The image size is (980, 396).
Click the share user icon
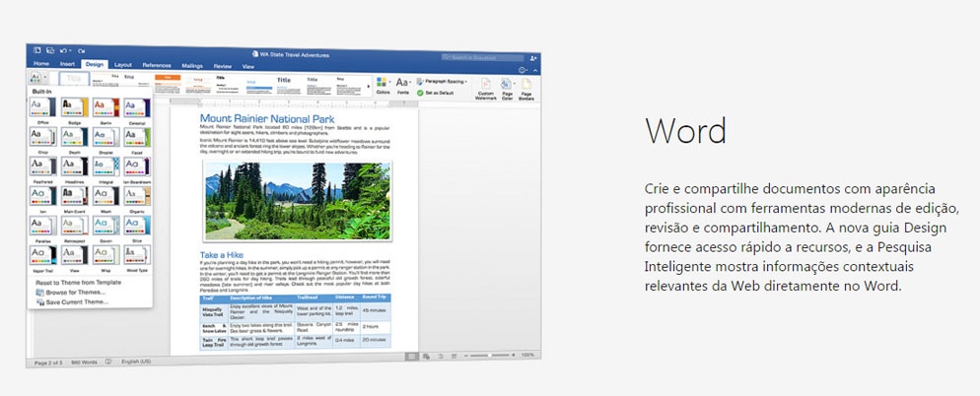533,57
